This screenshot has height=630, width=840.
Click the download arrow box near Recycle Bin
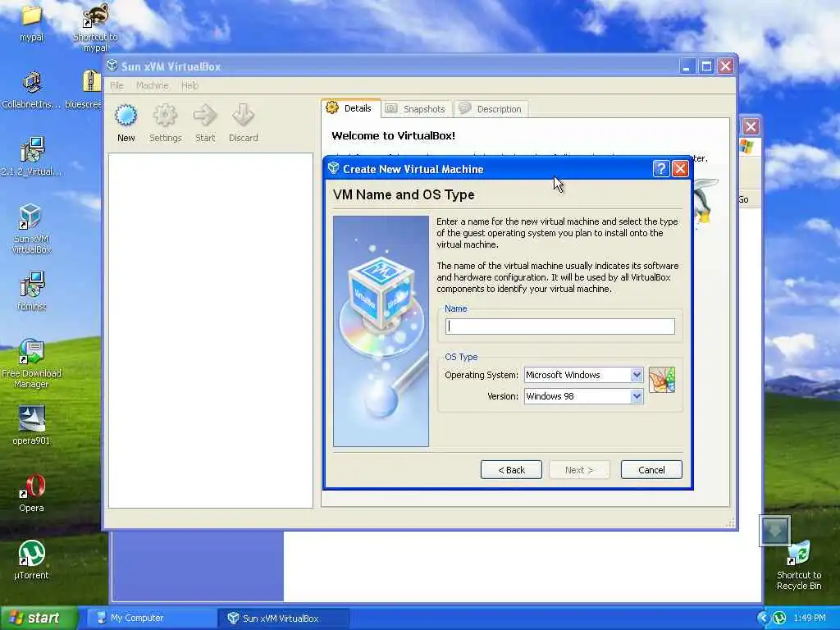point(774,531)
